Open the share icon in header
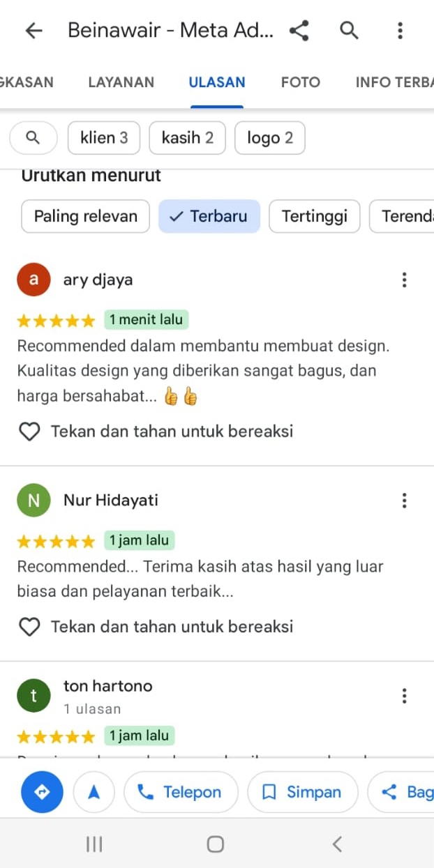This screenshot has width=434, height=868. (299, 31)
